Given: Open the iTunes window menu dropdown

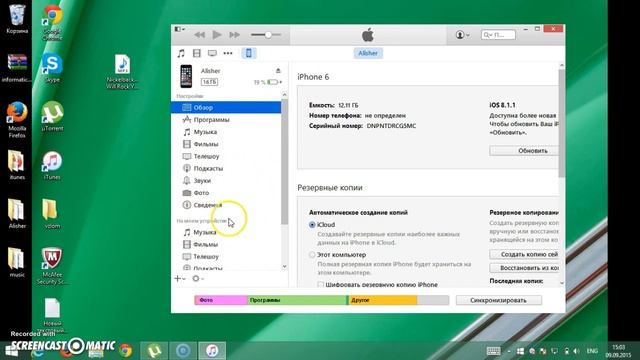Looking at the screenshot, I should click(180, 29).
